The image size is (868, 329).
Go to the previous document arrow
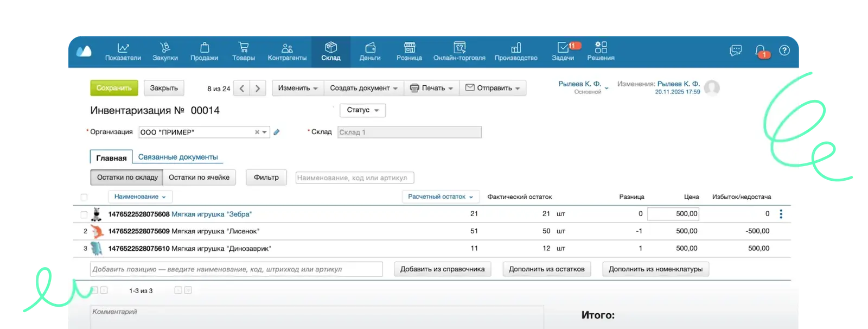coord(242,88)
